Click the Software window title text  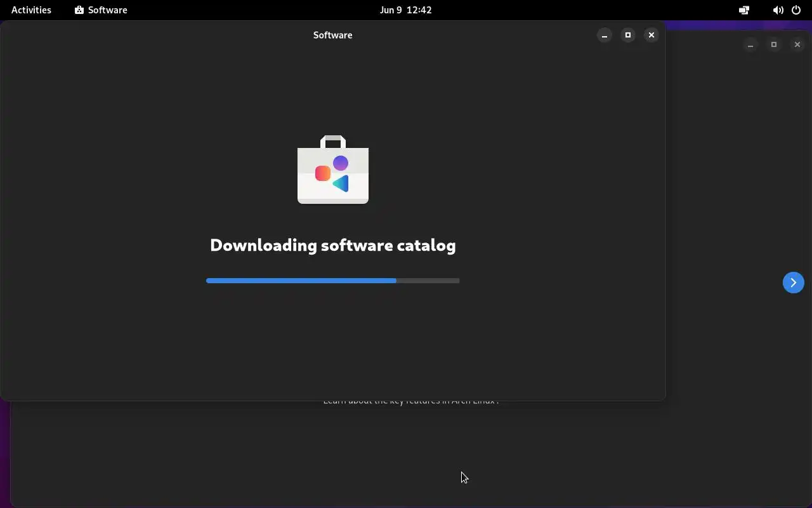pos(333,35)
